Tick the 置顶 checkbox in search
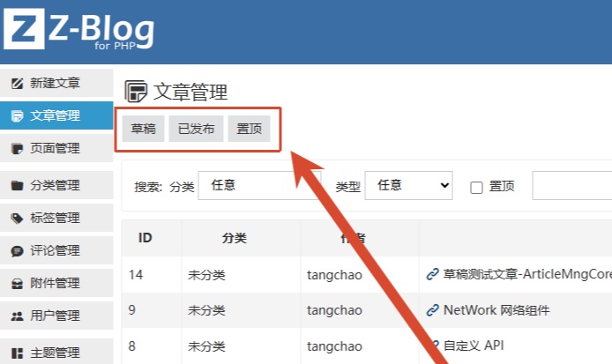Screen dimensions: 612x364 click(x=476, y=188)
